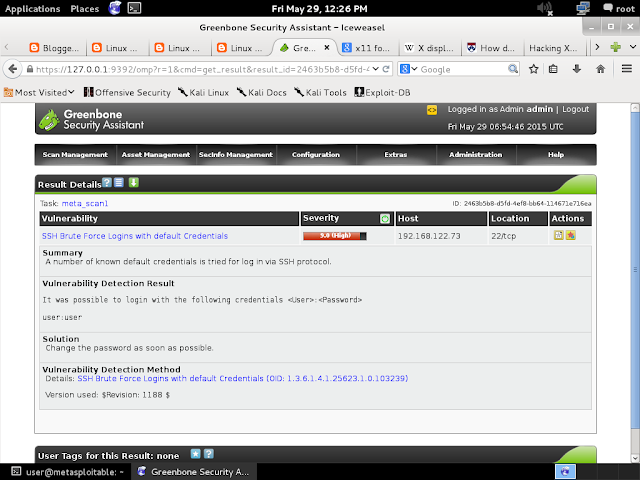Switch to the user@metasploitable terminal window

pos(67,472)
